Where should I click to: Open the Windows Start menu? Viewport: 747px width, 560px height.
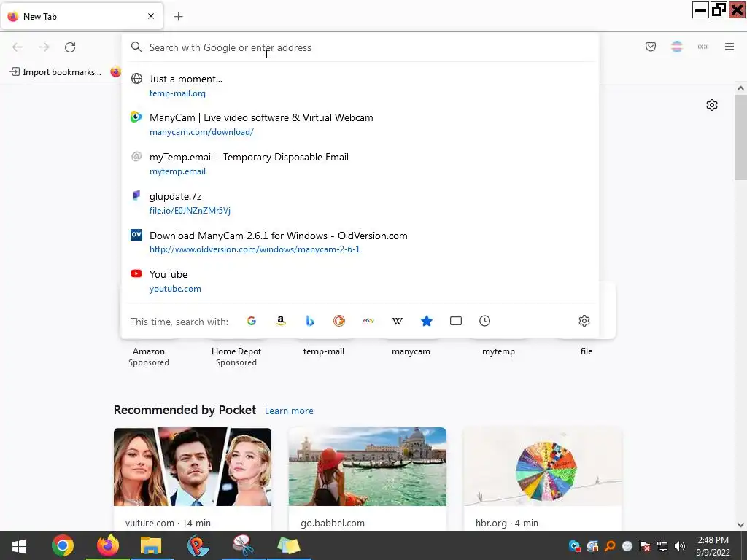click(x=19, y=545)
